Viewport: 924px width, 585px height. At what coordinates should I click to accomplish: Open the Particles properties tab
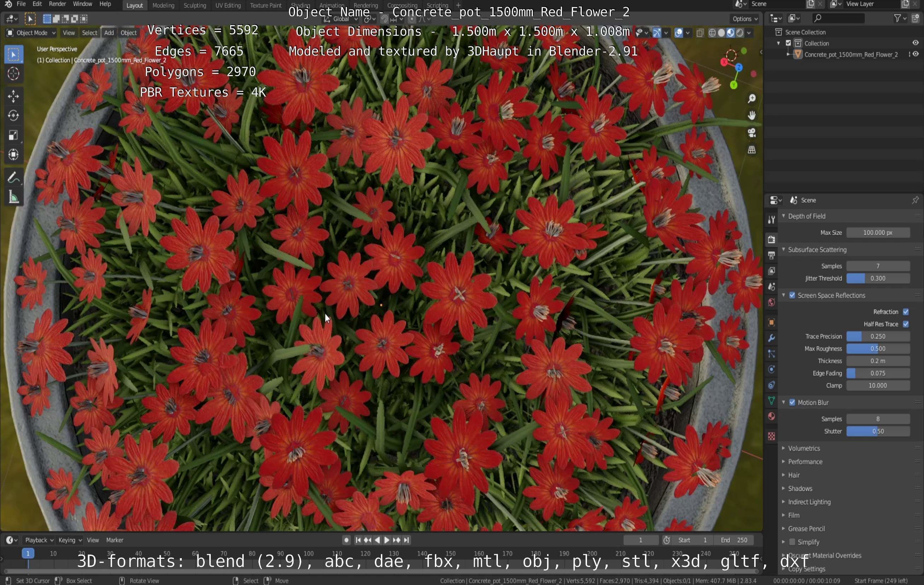click(771, 354)
